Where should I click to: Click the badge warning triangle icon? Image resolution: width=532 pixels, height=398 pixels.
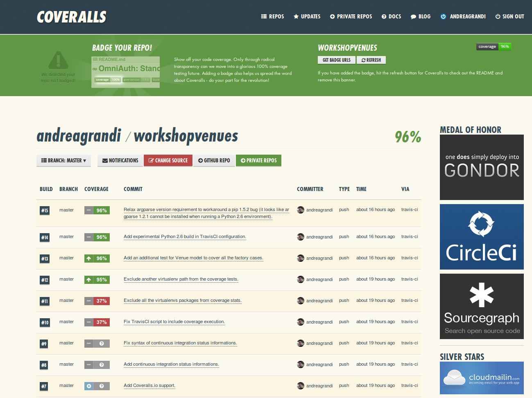[58, 60]
